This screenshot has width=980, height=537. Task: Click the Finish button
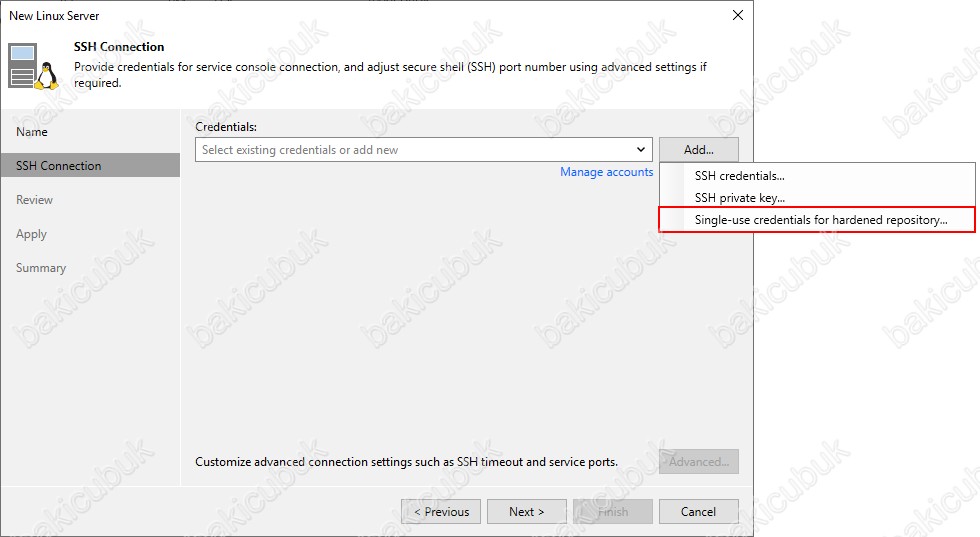(613, 512)
